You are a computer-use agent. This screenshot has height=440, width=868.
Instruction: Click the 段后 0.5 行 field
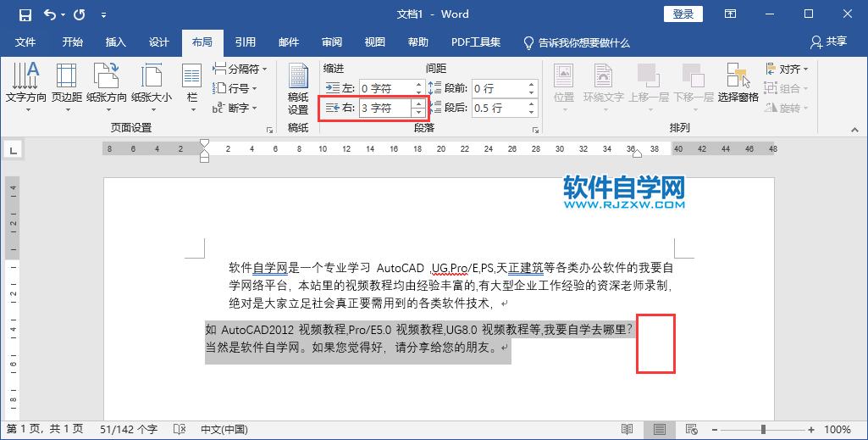point(500,108)
